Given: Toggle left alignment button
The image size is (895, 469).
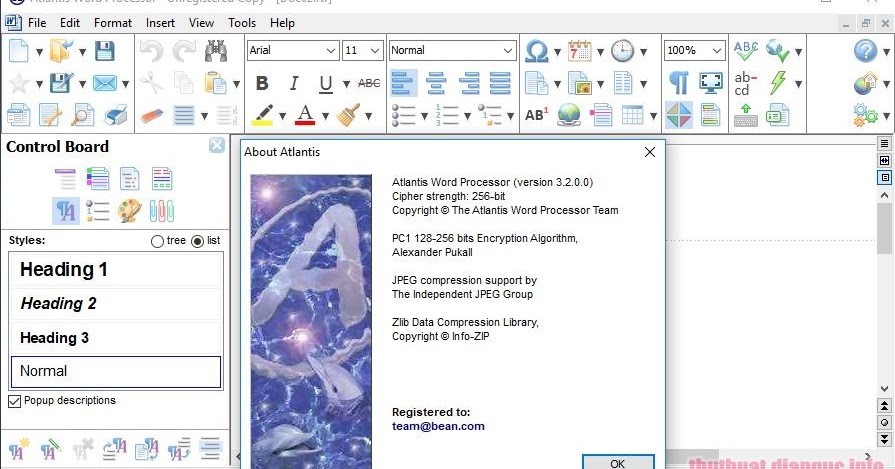Looking at the screenshot, I should click(404, 83).
